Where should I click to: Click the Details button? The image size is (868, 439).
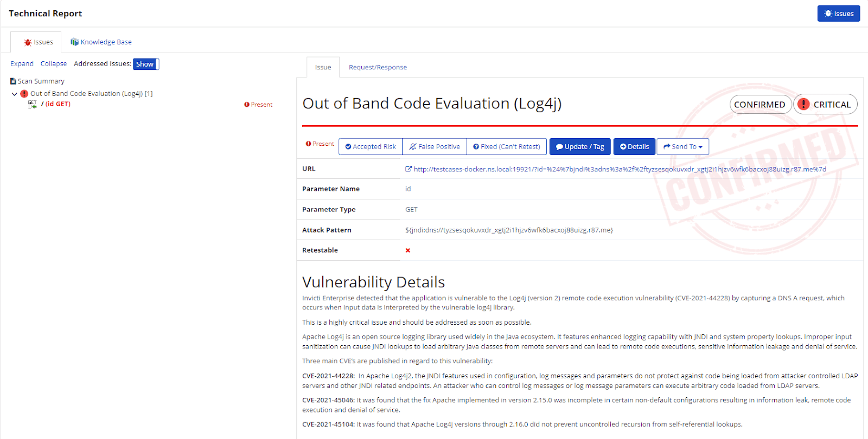(634, 146)
